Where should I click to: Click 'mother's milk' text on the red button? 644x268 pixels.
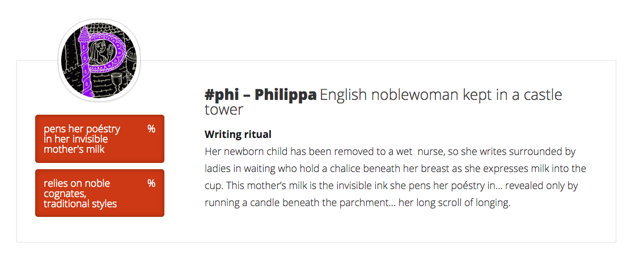(x=74, y=149)
